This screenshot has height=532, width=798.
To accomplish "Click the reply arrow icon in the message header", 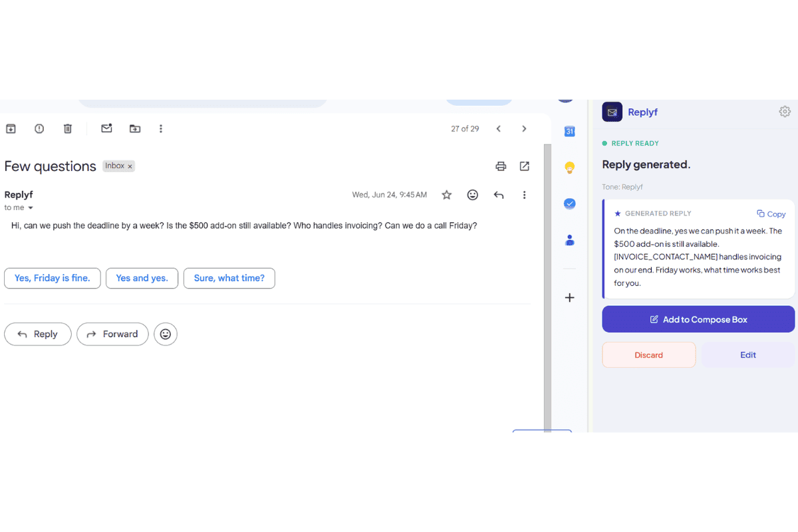I will (499, 195).
